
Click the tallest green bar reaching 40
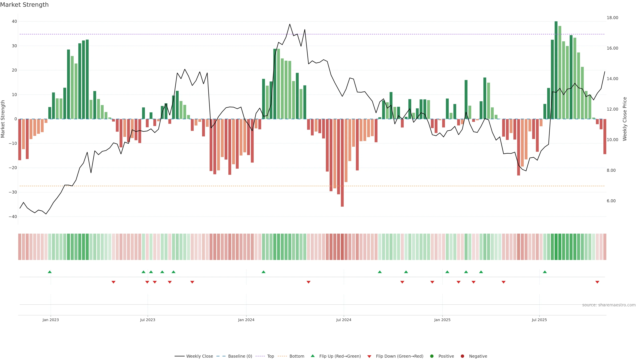(x=556, y=70)
